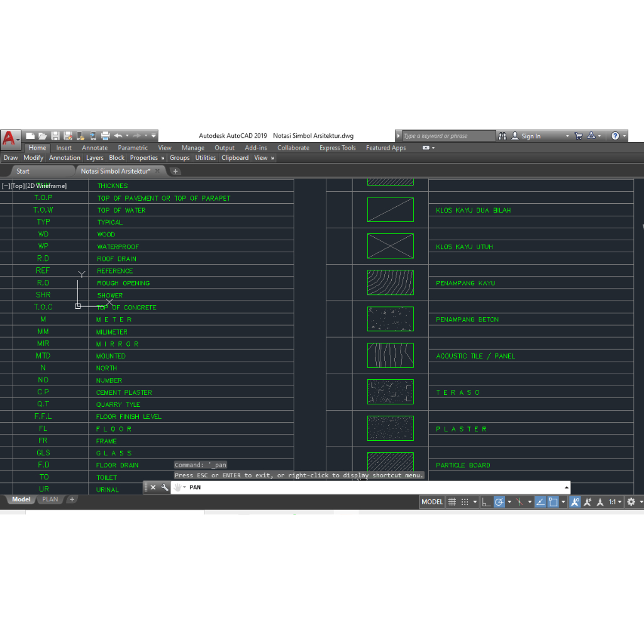Open the Parametric ribbon tab
Screen dimensions: 644x644
click(133, 148)
